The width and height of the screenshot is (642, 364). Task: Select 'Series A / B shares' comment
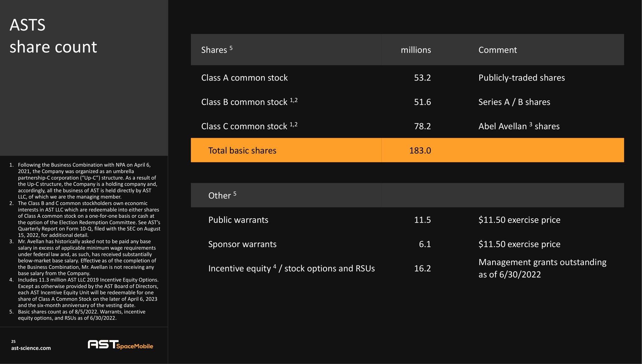tap(514, 102)
